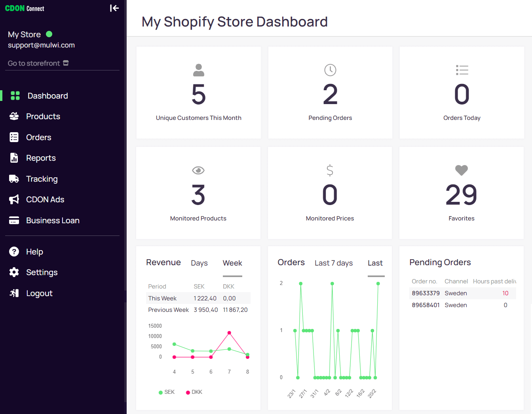
Task: Open the Unique Customers This Month card
Action: [x=199, y=93]
